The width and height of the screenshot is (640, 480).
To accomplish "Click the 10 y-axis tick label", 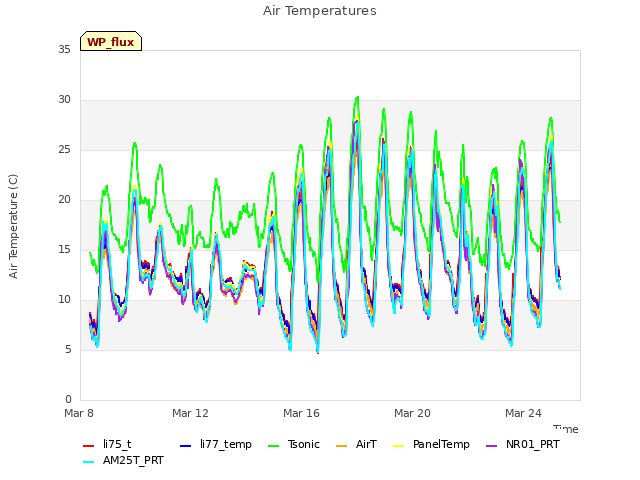I will pos(64,300).
